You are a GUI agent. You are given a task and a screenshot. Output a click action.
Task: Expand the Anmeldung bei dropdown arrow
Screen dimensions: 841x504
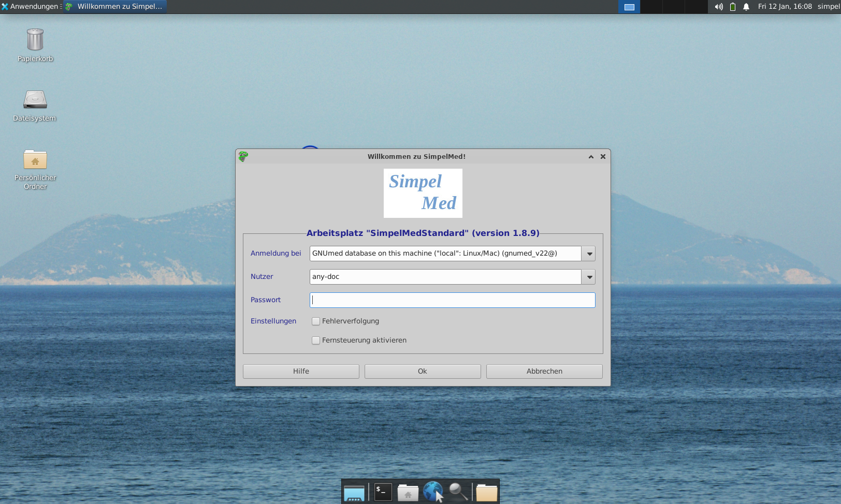tap(589, 254)
